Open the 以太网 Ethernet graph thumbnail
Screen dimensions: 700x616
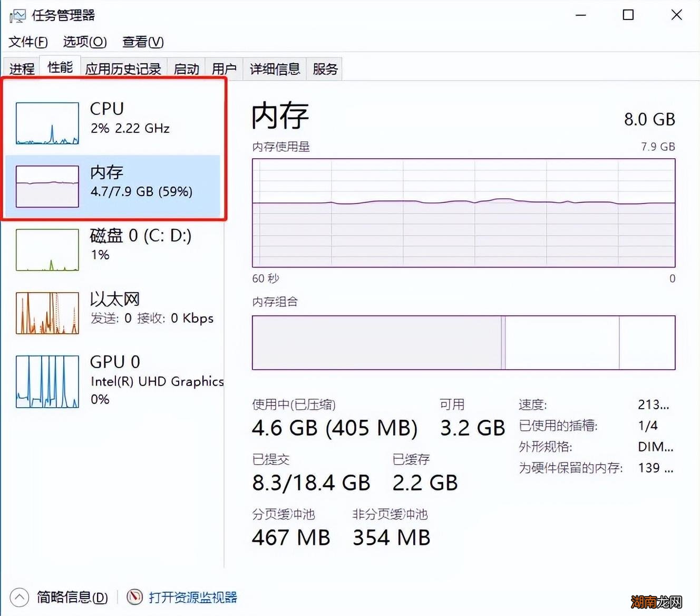click(47, 313)
